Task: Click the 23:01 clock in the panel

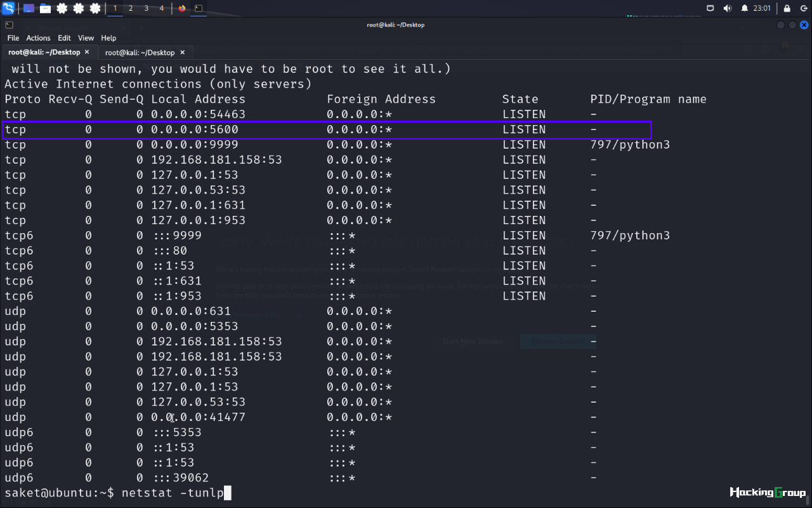Action: 762,8
